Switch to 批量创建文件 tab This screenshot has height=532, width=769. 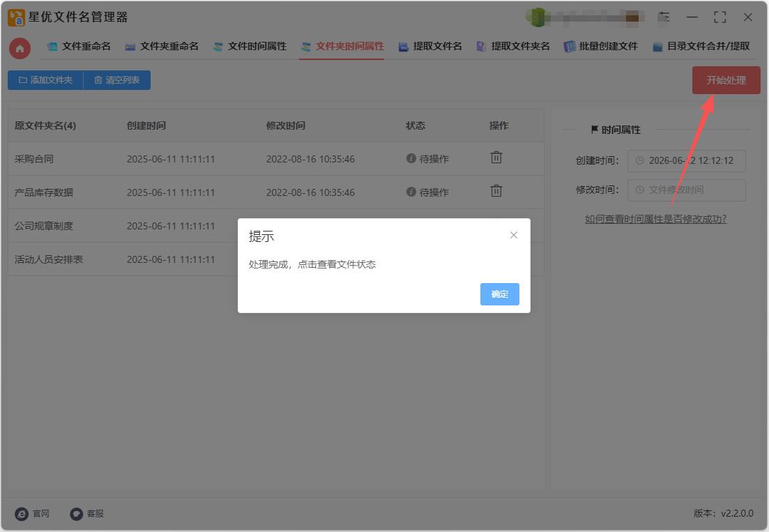tap(600, 46)
